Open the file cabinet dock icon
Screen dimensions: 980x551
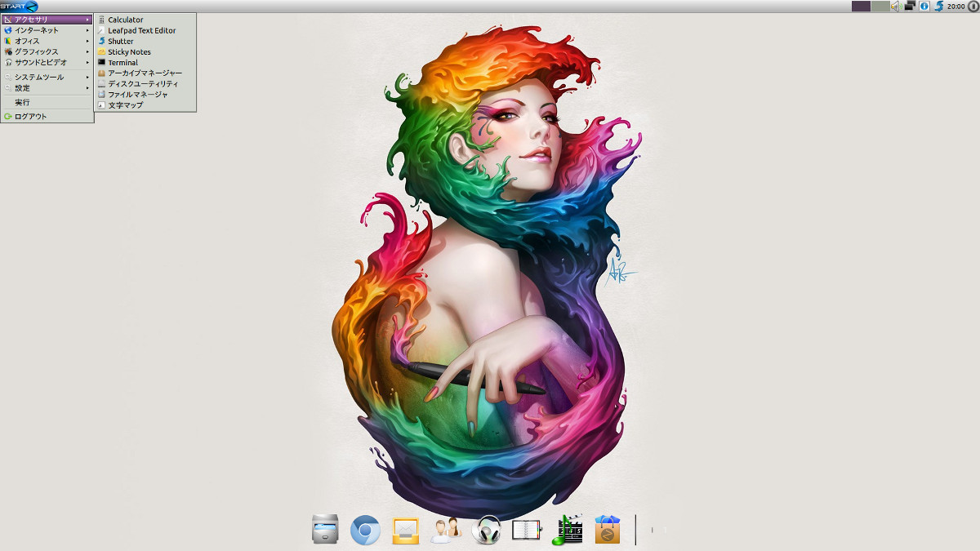(325, 530)
